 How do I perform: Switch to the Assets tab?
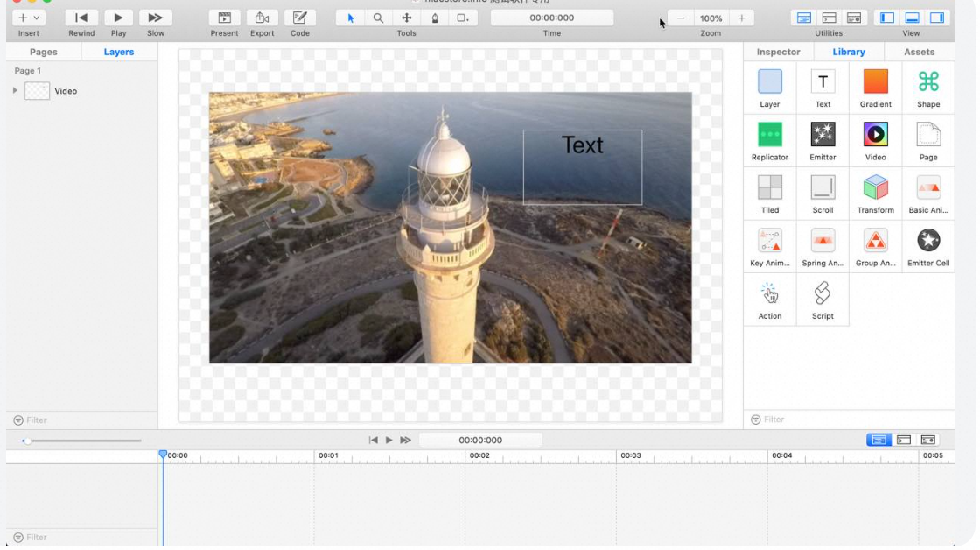920,52
